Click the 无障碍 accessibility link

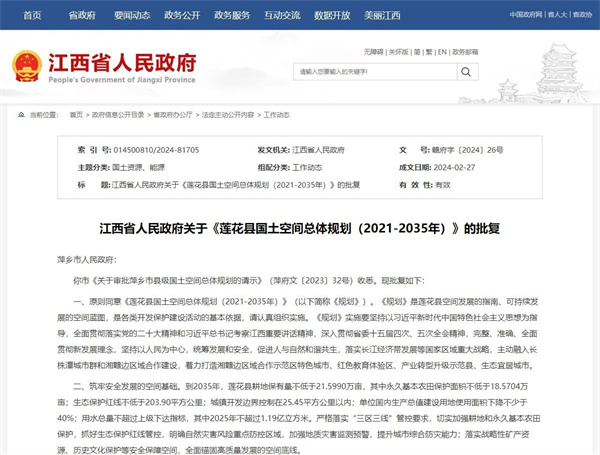click(373, 52)
